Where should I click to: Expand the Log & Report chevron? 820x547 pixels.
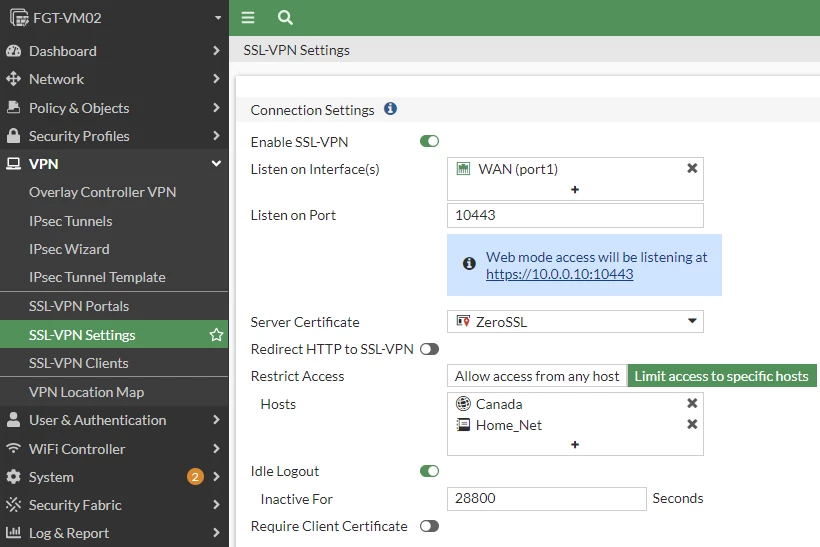click(216, 533)
